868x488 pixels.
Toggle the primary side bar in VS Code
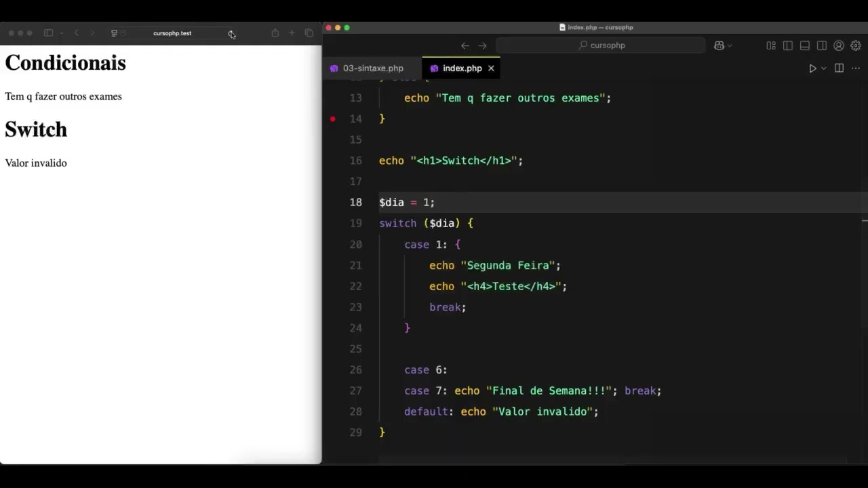(x=788, y=45)
